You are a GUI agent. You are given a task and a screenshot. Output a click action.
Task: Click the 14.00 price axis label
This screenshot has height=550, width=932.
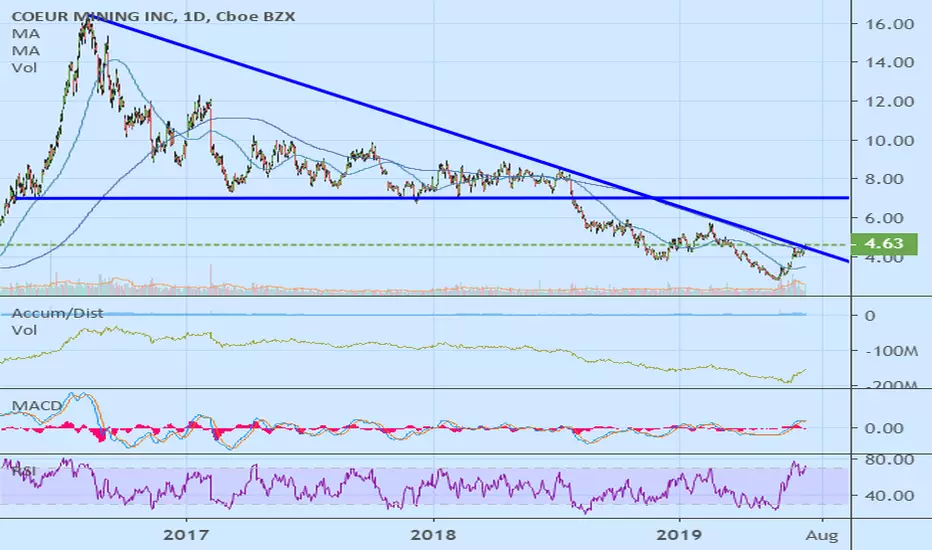890,62
